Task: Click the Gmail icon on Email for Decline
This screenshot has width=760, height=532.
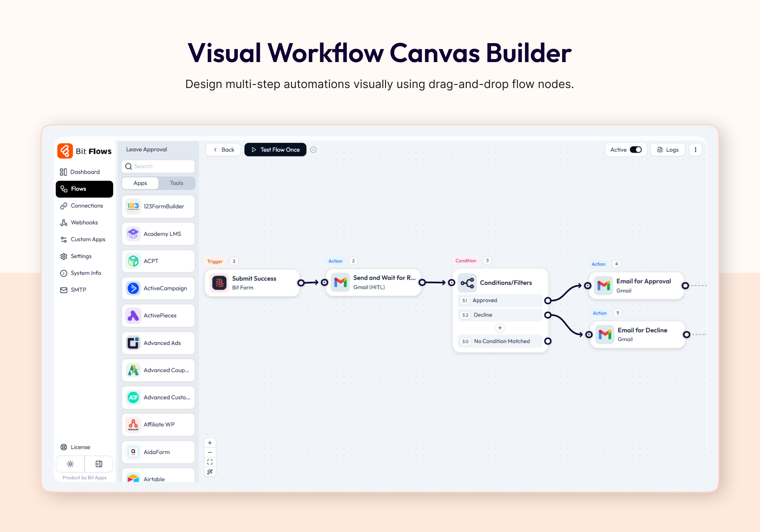Action: point(605,334)
